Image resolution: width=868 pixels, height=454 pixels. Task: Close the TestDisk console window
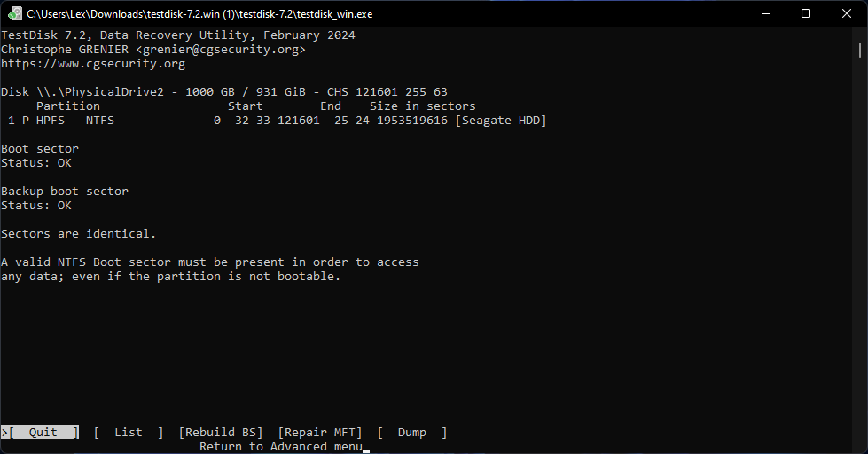(x=847, y=13)
